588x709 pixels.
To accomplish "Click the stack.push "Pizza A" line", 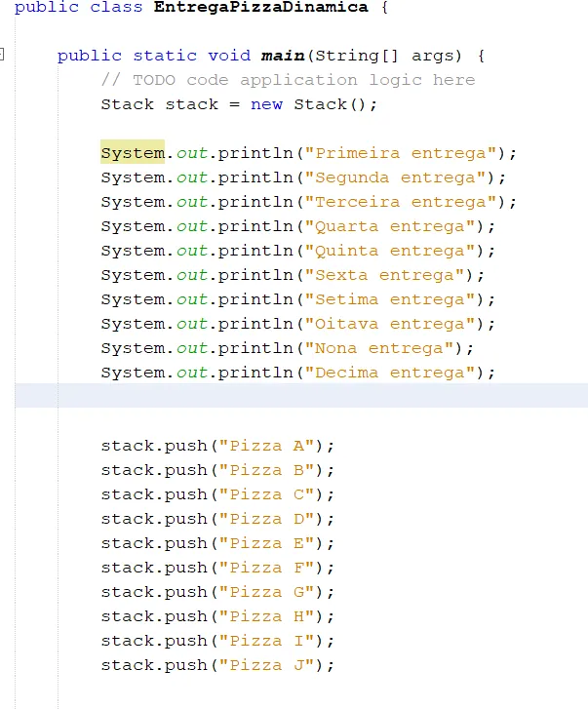I will pyautogui.click(x=217, y=446).
